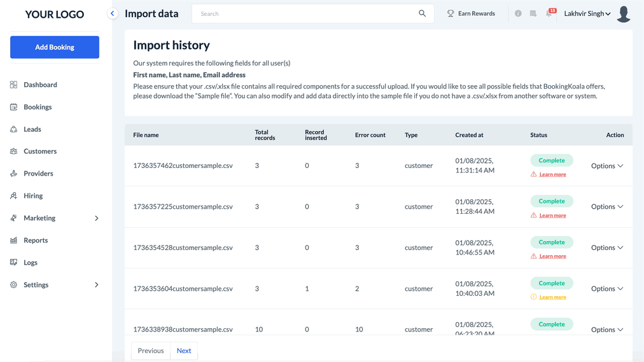Click the Next pagination button
Image resolution: width=644 pixels, height=362 pixels.
click(184, 351)
